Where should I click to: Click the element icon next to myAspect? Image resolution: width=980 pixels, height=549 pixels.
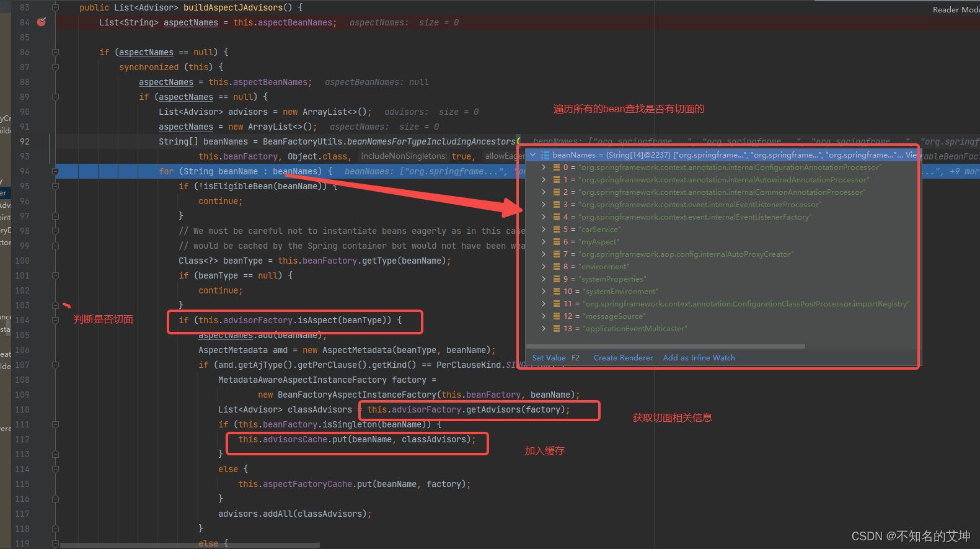[x=557, y=242]
